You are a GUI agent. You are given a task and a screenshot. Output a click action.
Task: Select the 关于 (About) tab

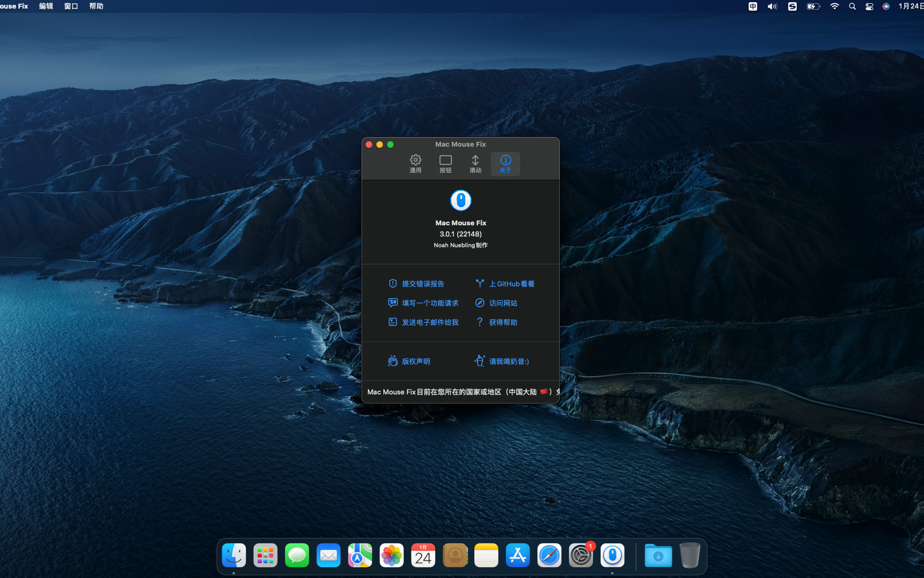(505, 164)
